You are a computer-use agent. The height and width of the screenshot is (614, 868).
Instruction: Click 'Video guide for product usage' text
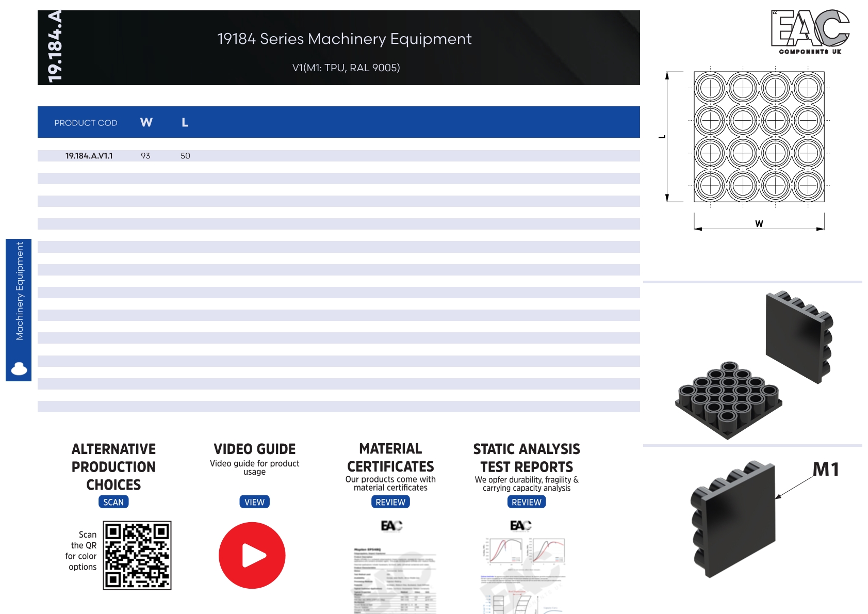point(254,467)
